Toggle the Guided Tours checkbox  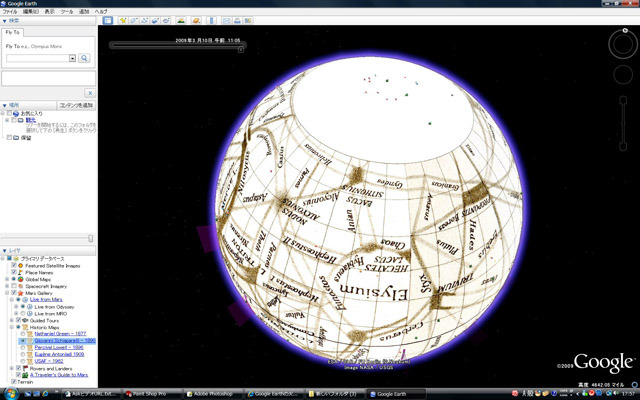[x=18, y=320]
